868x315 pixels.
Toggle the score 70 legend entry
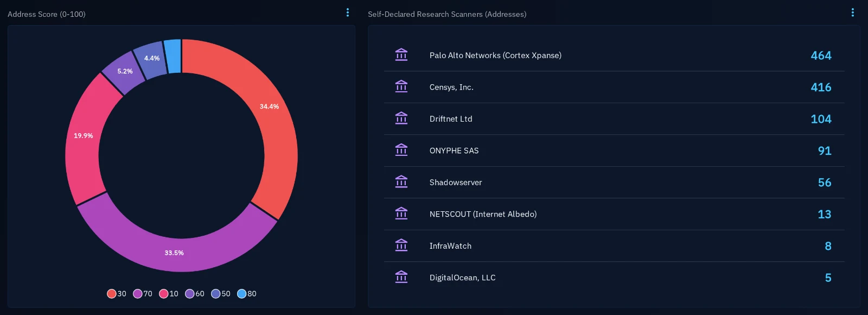click(x=143, y=294)
